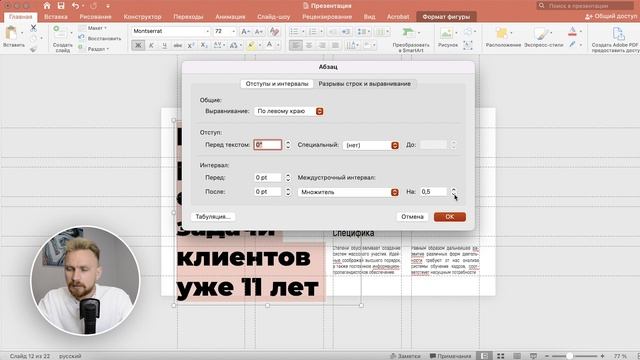
Task: Decrease font size with the A- icon
Action: click(x=259, y=31)
